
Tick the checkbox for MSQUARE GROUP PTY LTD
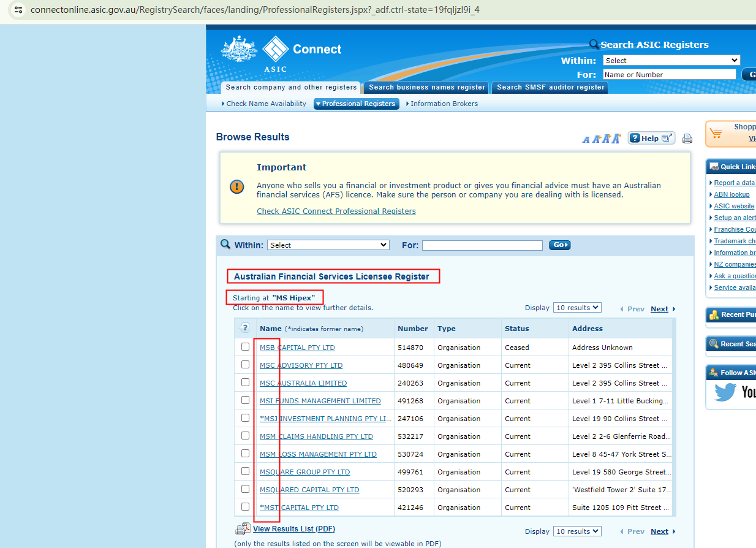(x=245, y=471)
